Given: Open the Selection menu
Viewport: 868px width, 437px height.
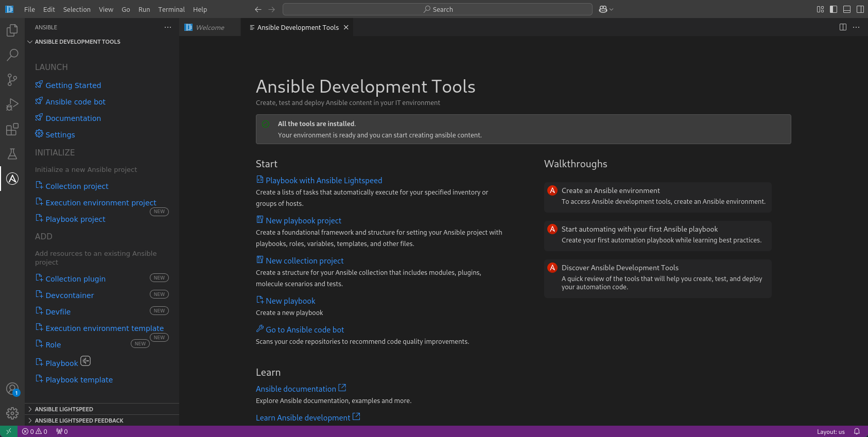Looking at the screenshot, I should click(x=77, y=9).
